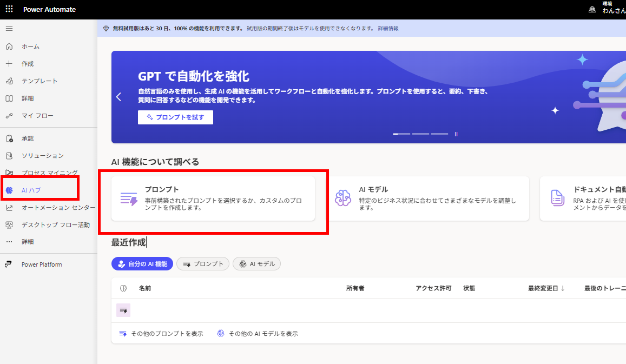Screen dimensions: 626x364
Task: Switch to the AI モデル filter pill
Action: (x=256, y=264)
